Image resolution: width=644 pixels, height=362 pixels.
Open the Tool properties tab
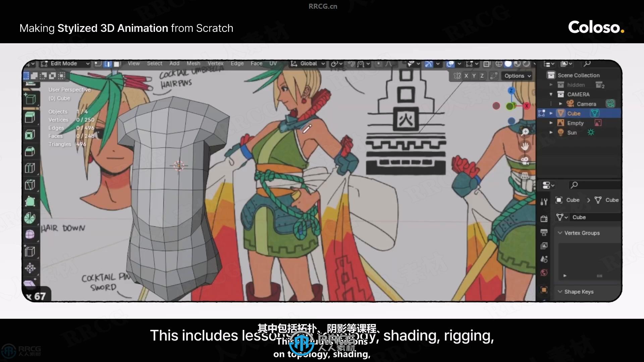point(544,201)
